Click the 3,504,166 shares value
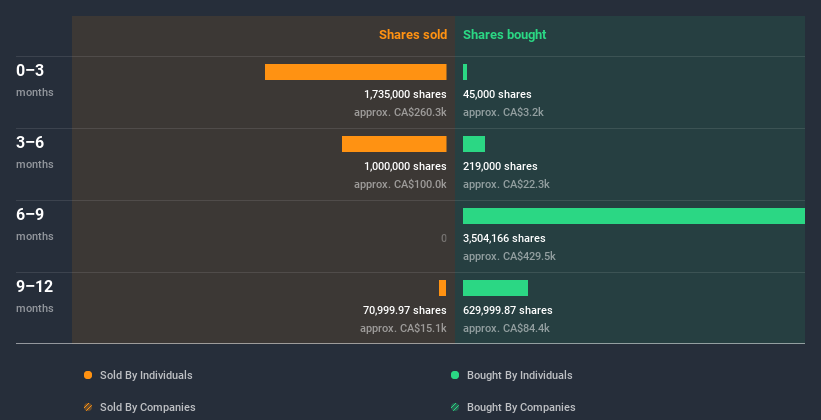Screen dimensions: 821x420 coord(504,238)
